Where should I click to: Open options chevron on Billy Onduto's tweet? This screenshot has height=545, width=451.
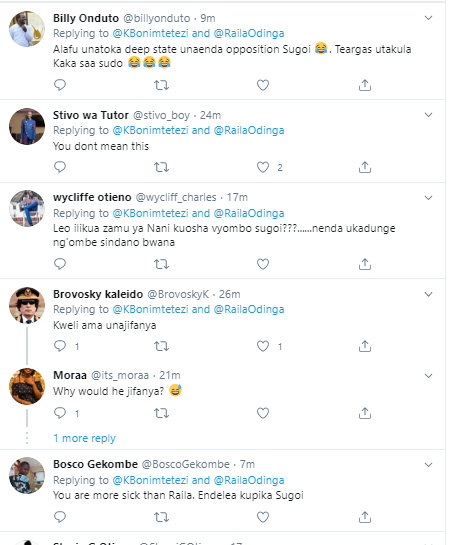[x=428, y=18]
